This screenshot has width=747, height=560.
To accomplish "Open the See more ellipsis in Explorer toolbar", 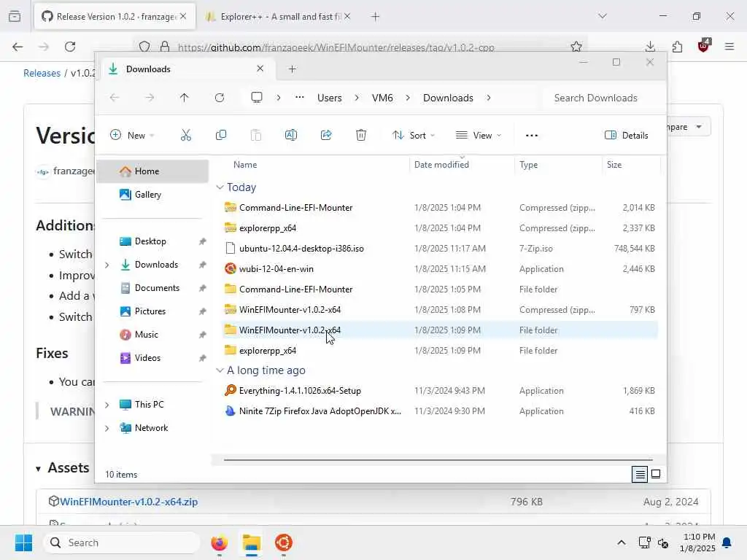I will click(532, 136).
